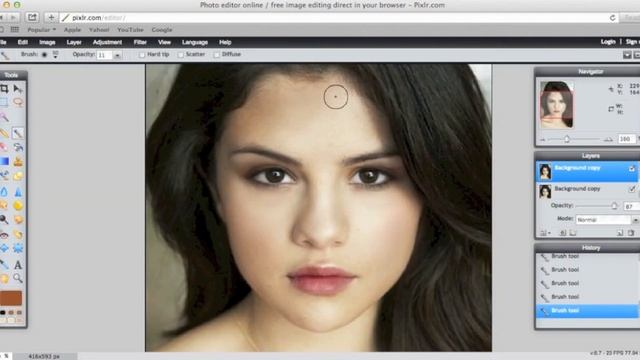The height and width of the screenshot is (360, 640).
Task: Select the Pencil tool
Action: click(x=4, y=133)
